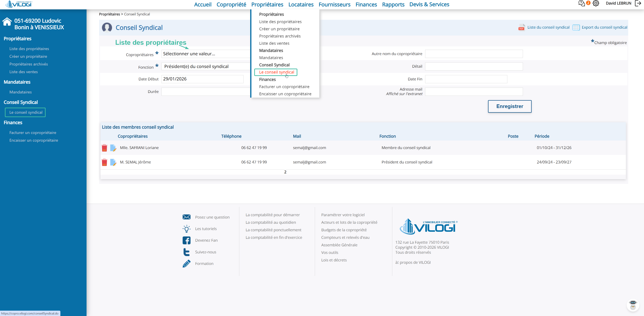Image resolution: width=644 pixels, height=316 pixels.
Task: Select 'Encaisser un copropriétaire' in the dropdown menu
Action: click(285, 94)
